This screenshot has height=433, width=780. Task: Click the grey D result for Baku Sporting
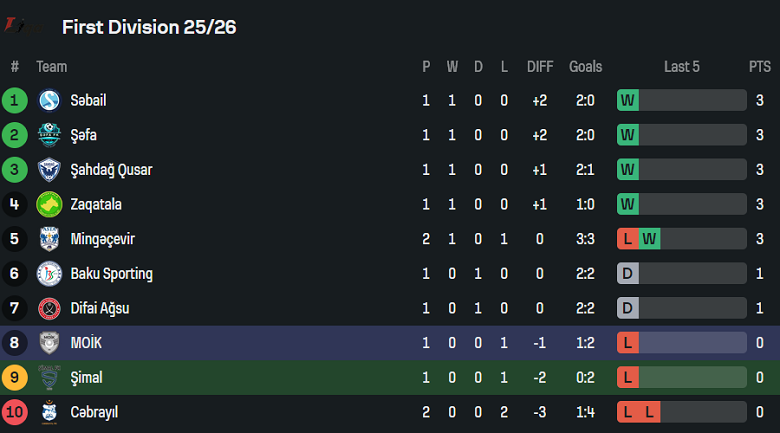coord(628,273)
